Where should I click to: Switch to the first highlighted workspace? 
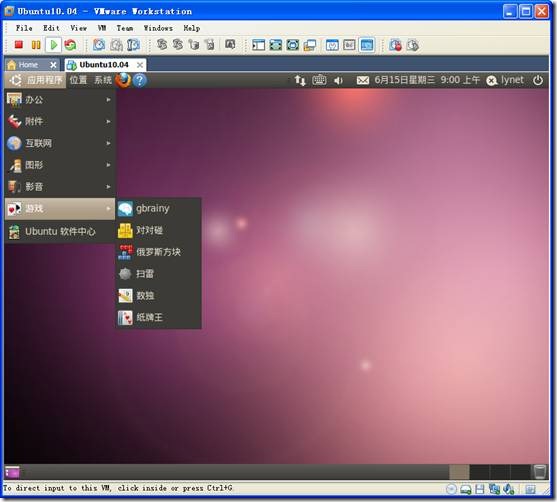click(459, 472)
